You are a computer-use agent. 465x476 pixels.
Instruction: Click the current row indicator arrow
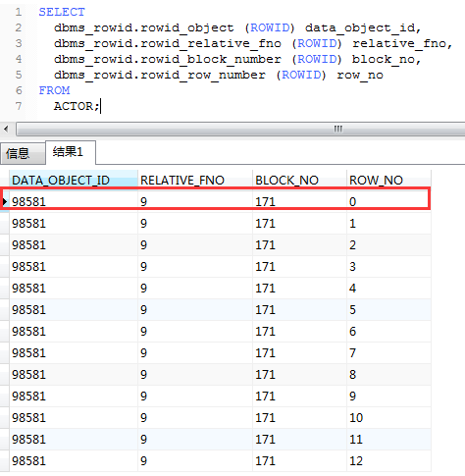pyautogui.click(x=5, y=201)
